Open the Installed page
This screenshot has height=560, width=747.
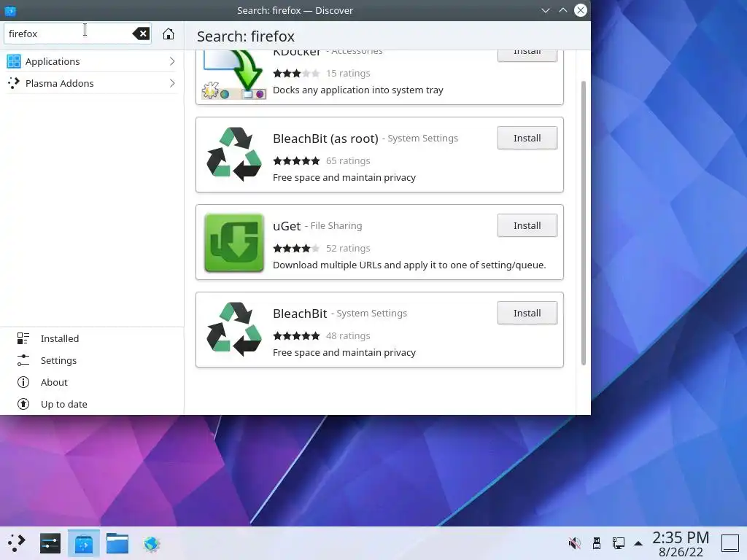(91, 338)
